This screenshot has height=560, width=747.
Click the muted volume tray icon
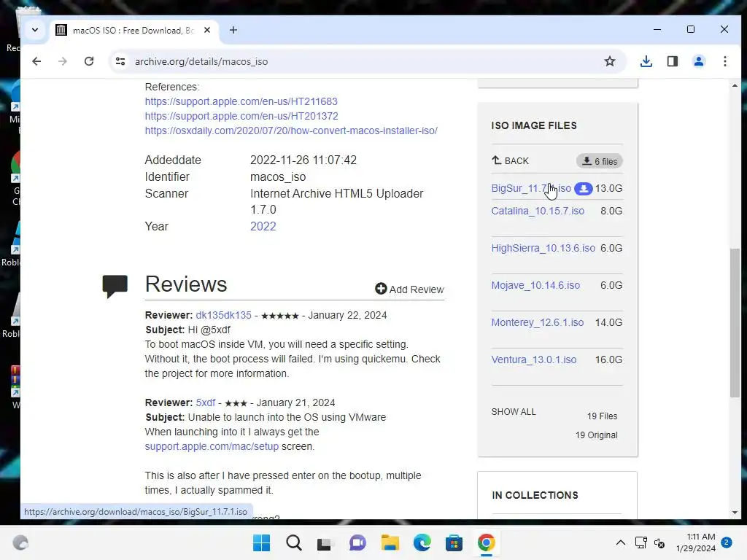click(x=659, y=542)
